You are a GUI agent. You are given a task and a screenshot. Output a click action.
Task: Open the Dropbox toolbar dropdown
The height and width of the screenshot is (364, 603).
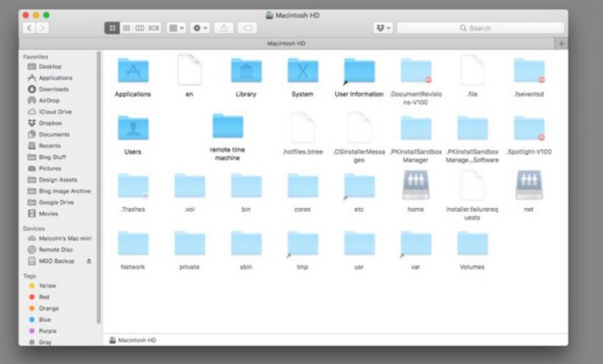click(383, 28)
